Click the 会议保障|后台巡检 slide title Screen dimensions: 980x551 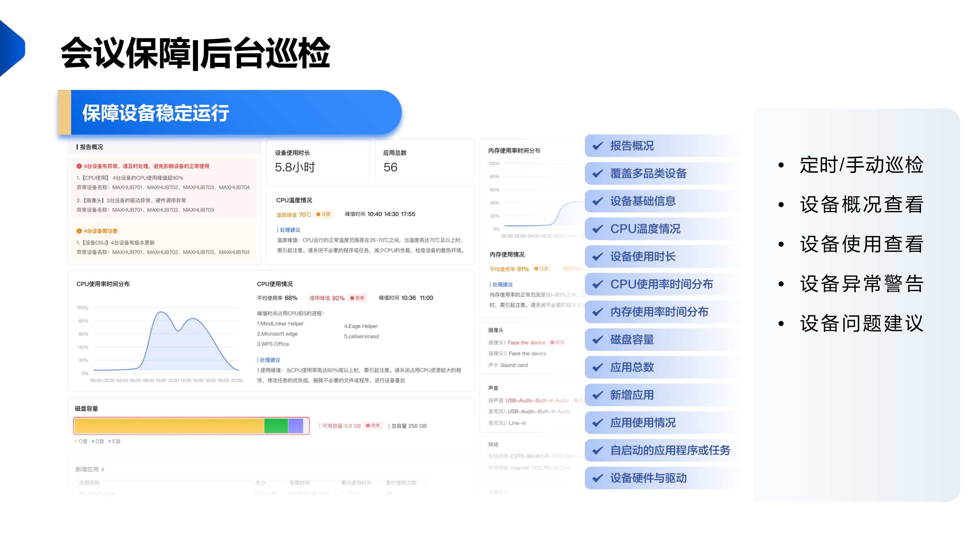(195, 53)
